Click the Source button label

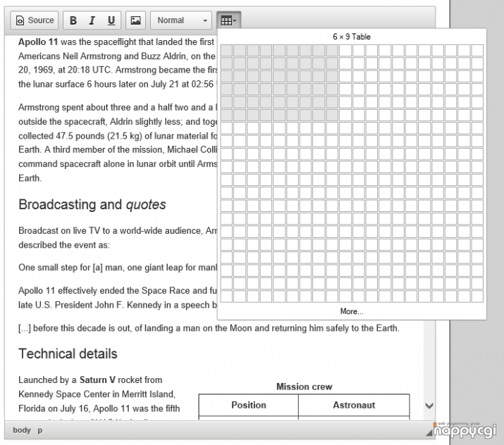point(41,20)
